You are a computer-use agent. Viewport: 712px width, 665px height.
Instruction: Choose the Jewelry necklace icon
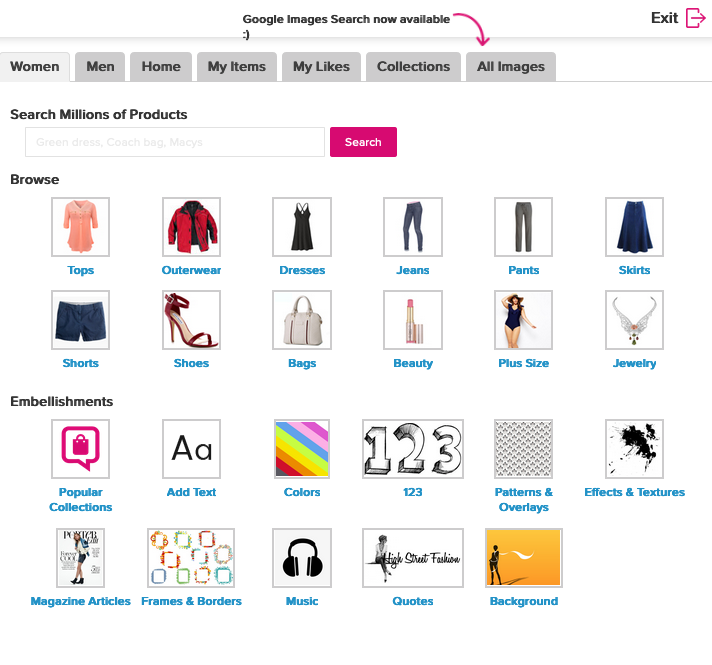tap(634, 320)
